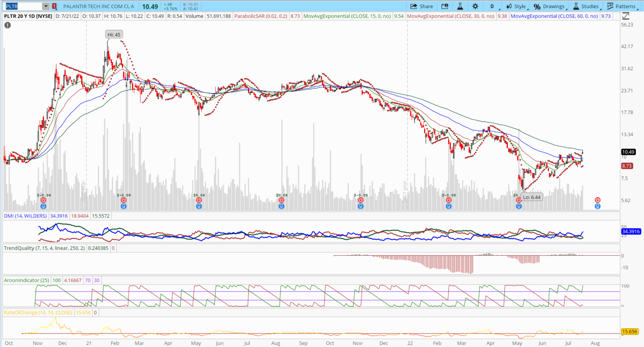The width and height of the screenshot is (644, 347).
Task: Open chart settings gear icon
Action: point(475,6)
